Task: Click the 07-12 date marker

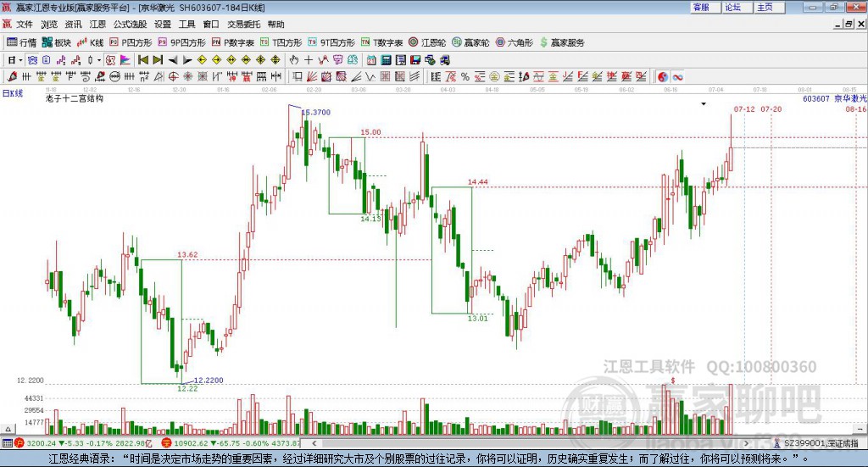Action: 744,109
